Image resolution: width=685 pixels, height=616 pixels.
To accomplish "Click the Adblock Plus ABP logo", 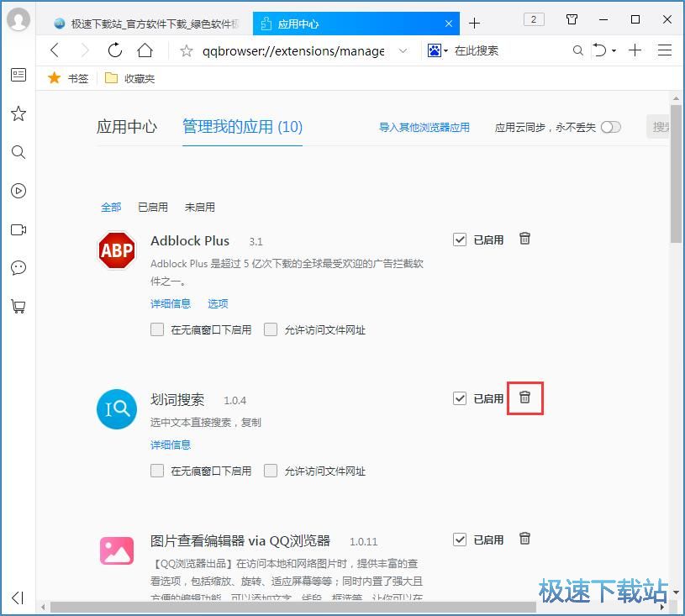I will [117, 250].
